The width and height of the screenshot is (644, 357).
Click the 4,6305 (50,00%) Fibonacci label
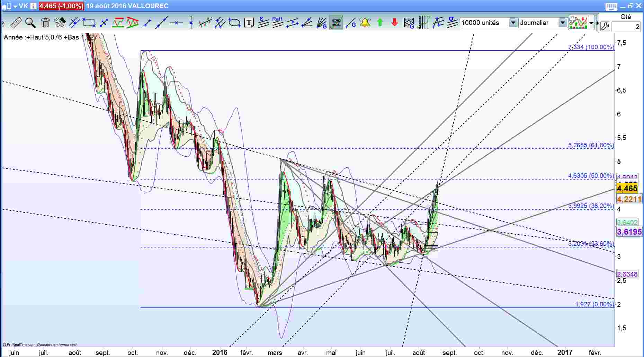[x=591, y=176]
